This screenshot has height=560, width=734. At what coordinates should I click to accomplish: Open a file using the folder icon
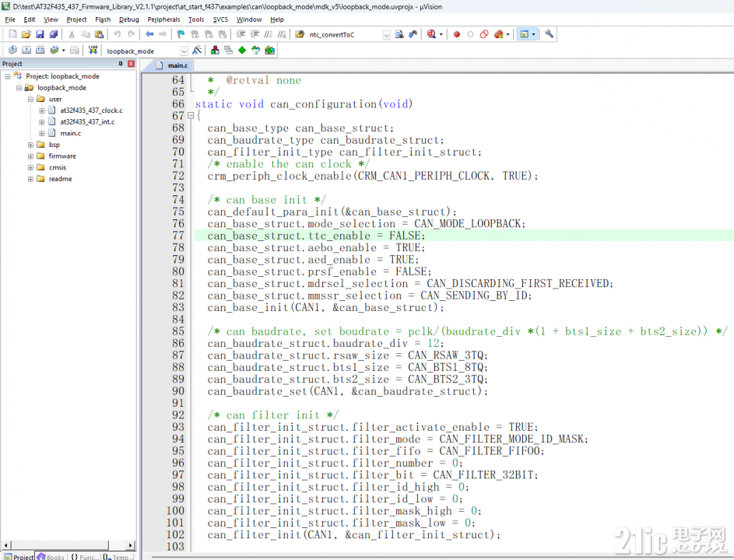(x=26, y=34)
